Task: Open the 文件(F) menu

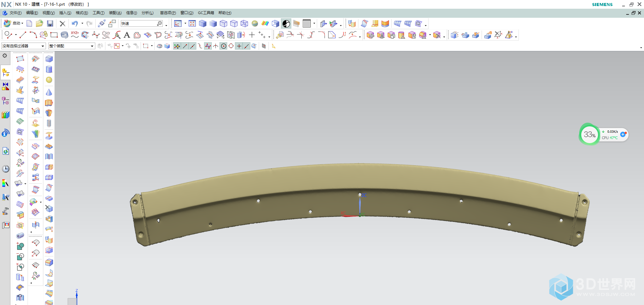Action: (15, 13)
